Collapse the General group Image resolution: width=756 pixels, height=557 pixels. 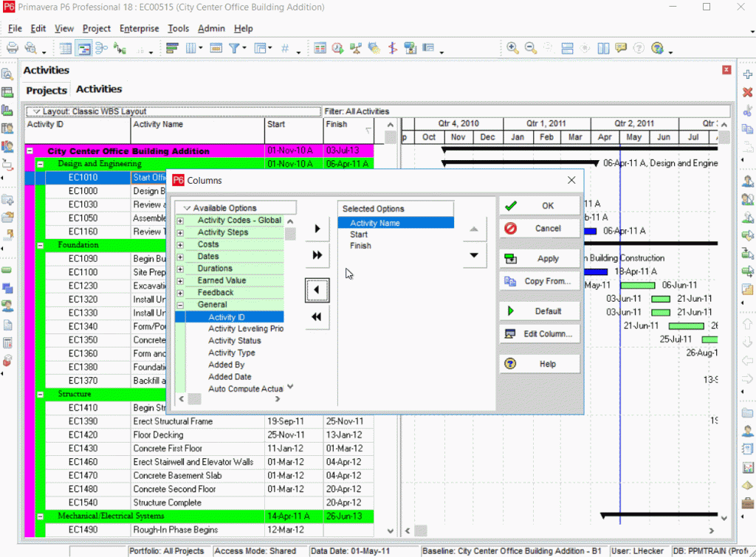click(180, 305)
